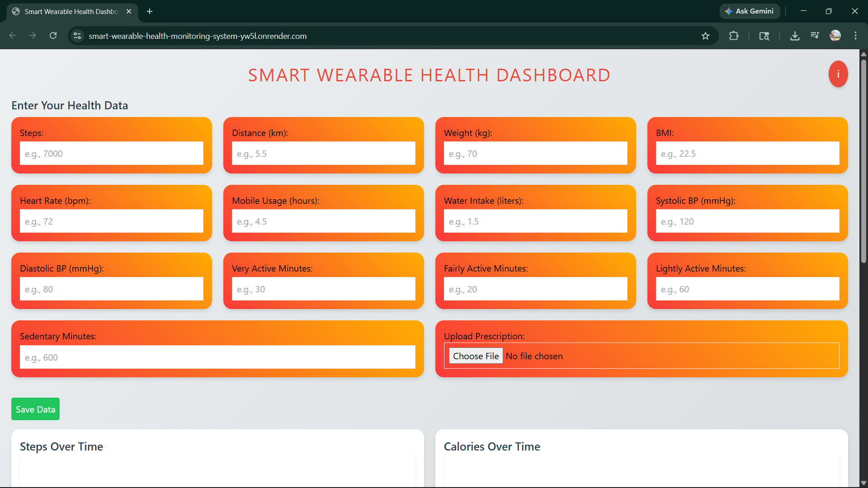Click the address bar URL
This screenshot has width=868, height=488.
point(198,36)
